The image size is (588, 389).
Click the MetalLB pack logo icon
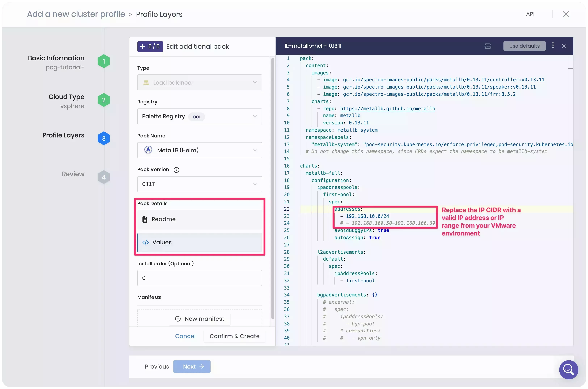148,150
